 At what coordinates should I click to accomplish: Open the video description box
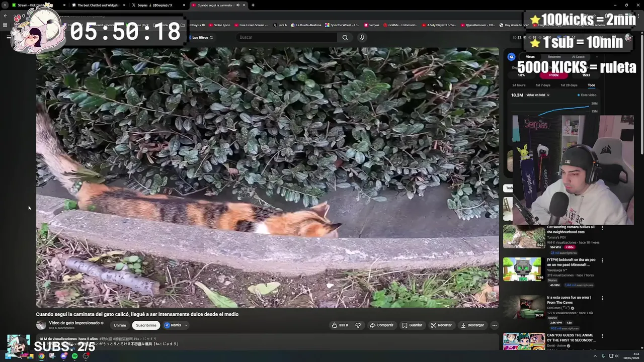tap(267, 342)
